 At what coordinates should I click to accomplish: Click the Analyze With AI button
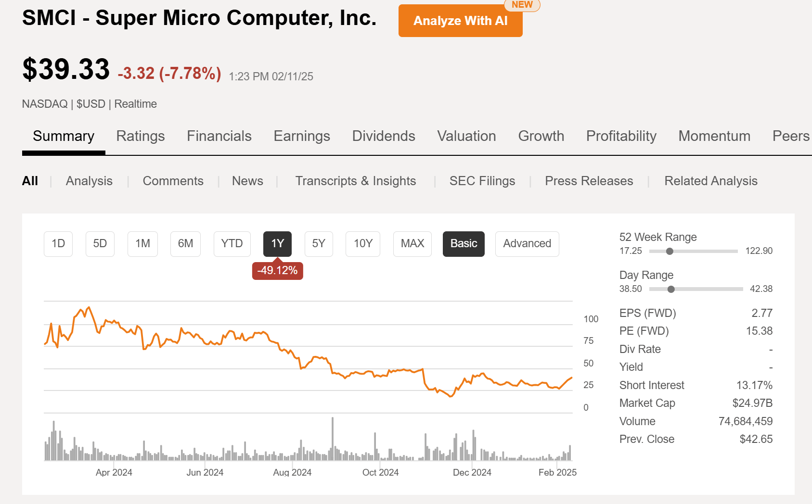click(460, 21)
